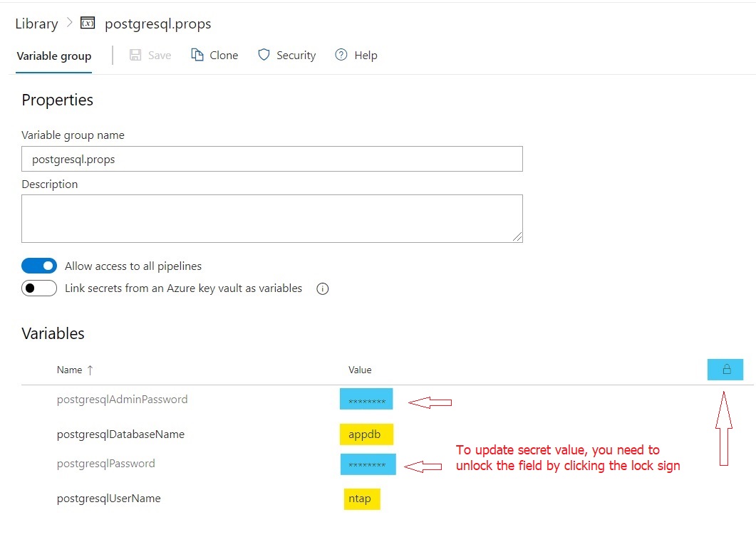Image resolution: width=756 pixels, height=542 pixels.
Task: Click the Help question mark icon
Action: [341, 55]
